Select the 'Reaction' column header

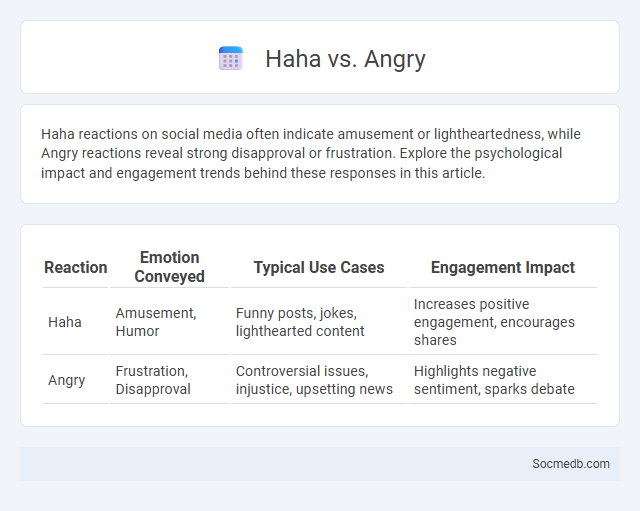coord(76,267)
